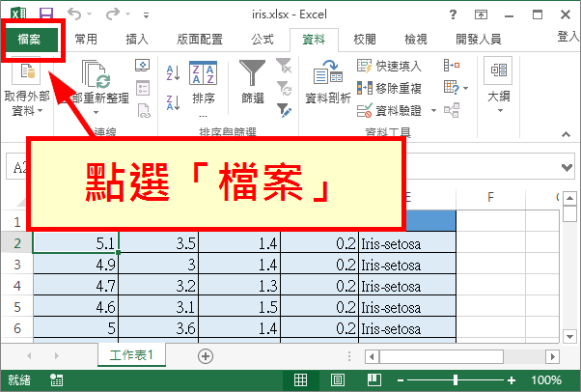
Task: Click the properties icon in 連線 group
Action: (x=143, y=88)
